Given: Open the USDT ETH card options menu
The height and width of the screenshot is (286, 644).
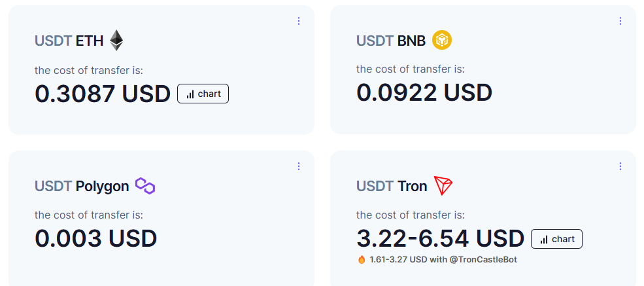Looking at the screenshot, I should point(299,21).
